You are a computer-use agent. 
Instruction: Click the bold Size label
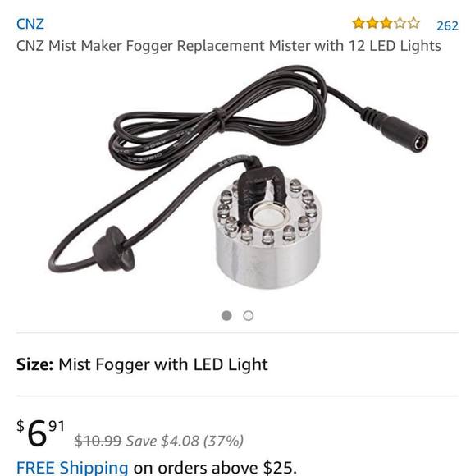point(35,364)
